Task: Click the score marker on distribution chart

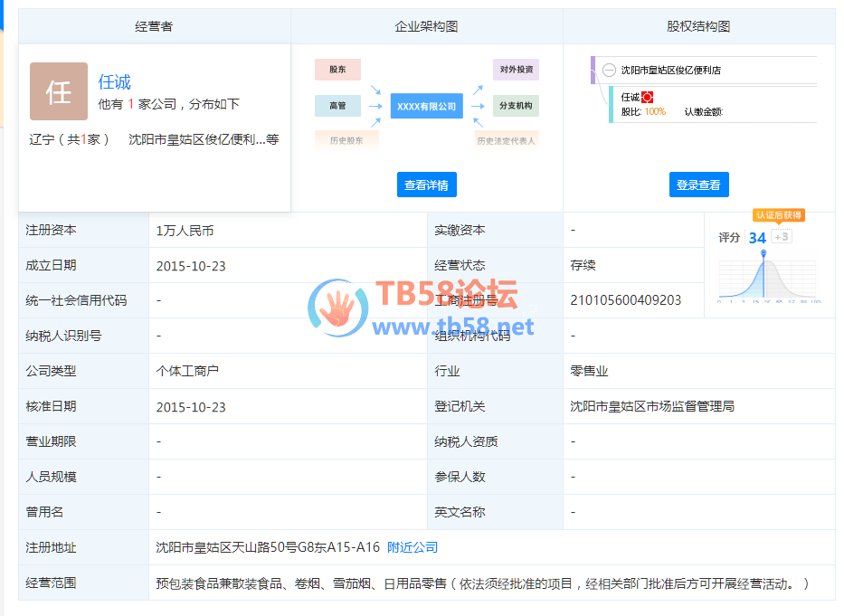Action: click(x=763, y=254)
